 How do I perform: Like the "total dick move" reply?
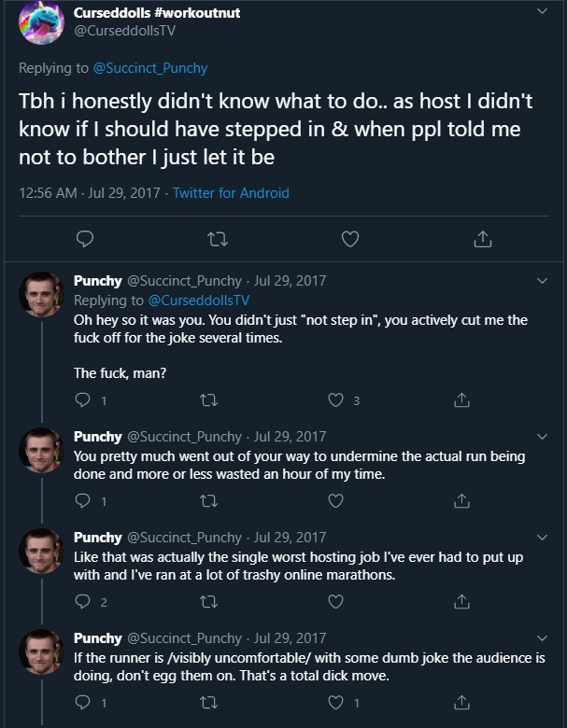(x=337, y=702)
